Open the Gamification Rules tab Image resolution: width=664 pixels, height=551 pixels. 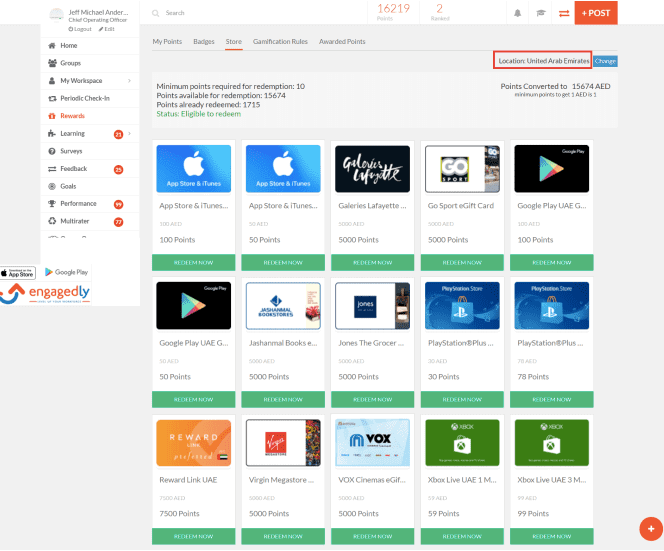pyautogui.click(x=280, y=42)
